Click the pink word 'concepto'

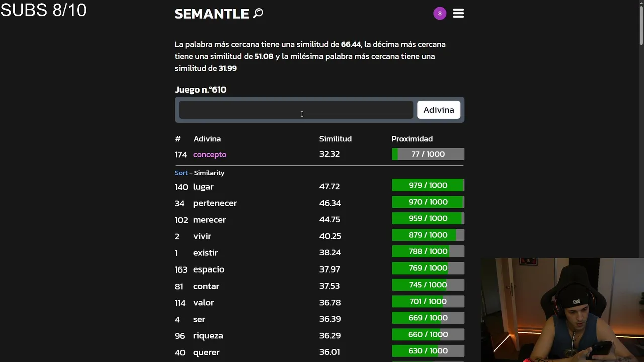coord(210,154)
